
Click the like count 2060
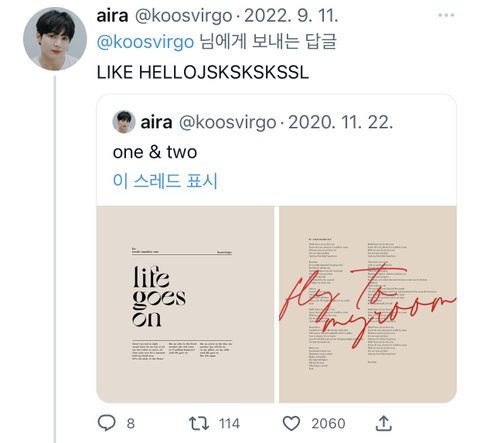coord(328,424)
